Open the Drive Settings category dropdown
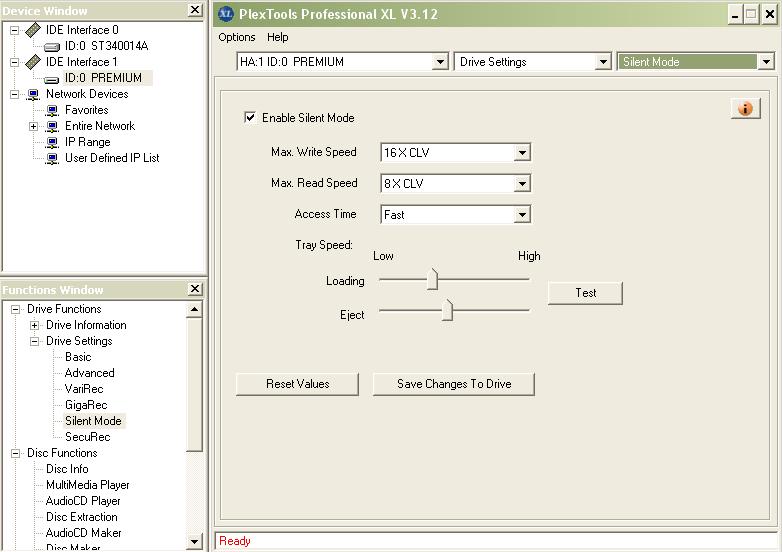The width and height of the screenshot is (782, 552). coord(603,62)
